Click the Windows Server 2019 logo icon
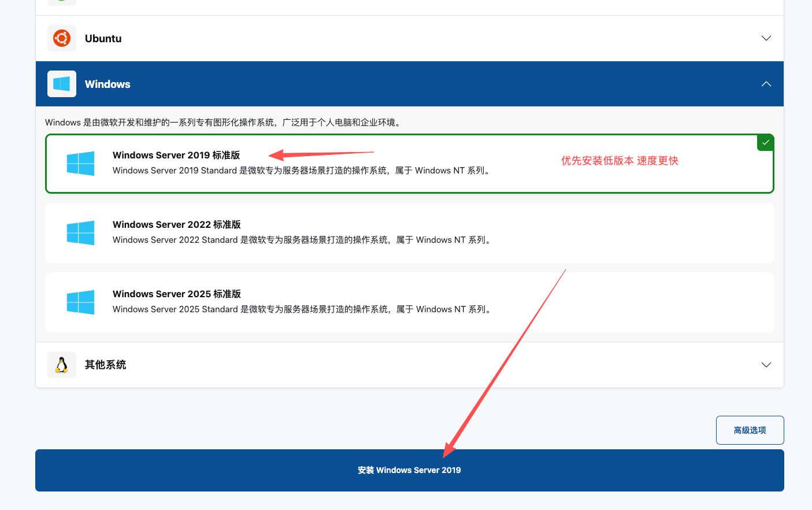 80,164
